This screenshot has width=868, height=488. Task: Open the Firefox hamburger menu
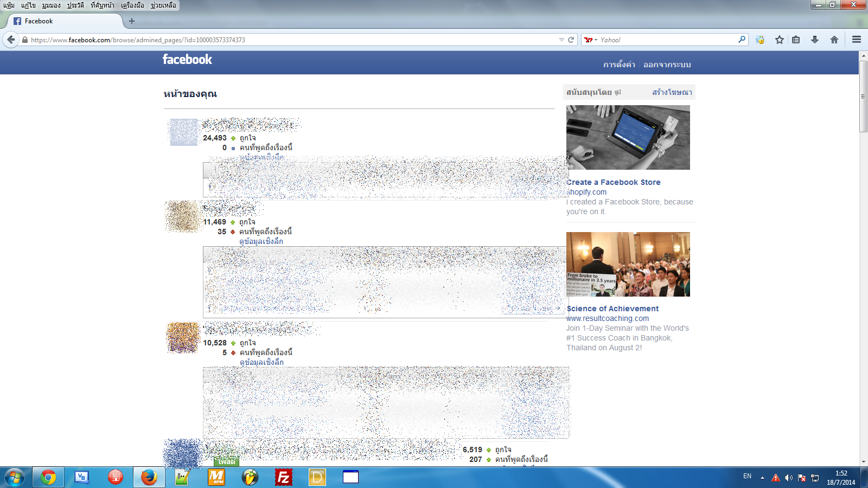857,40
